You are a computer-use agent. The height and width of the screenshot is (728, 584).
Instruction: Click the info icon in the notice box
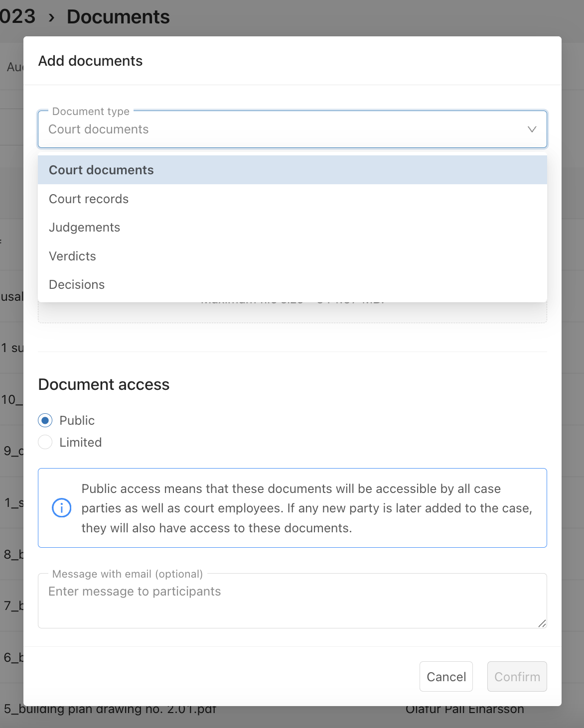click(62, 508)
